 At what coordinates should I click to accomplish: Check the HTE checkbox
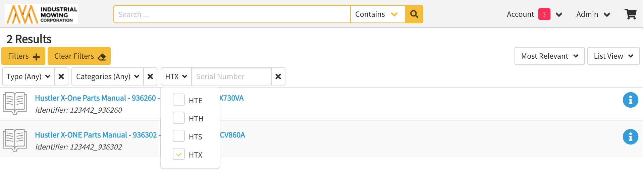(x=179, y=100)
